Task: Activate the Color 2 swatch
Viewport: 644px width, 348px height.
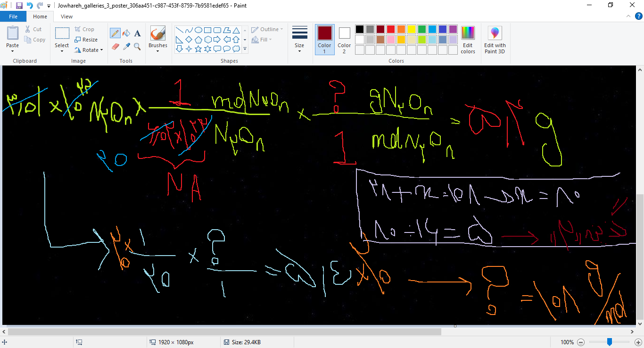Action: (x=344, y=40)
